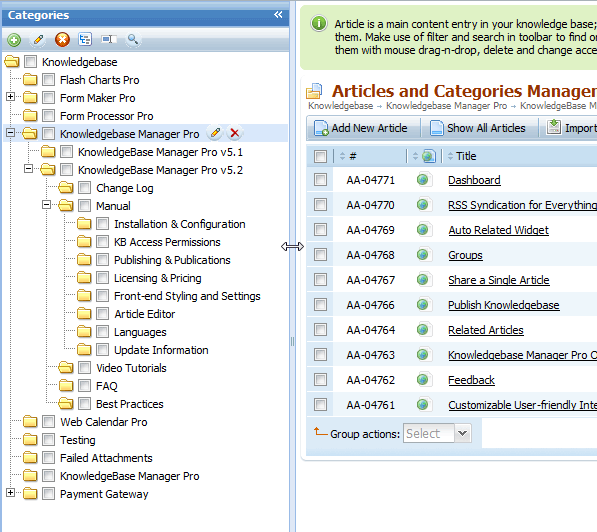597x532 pixels.
Task: Click the red delete category toolbar icon
Action: click(62, 40)
